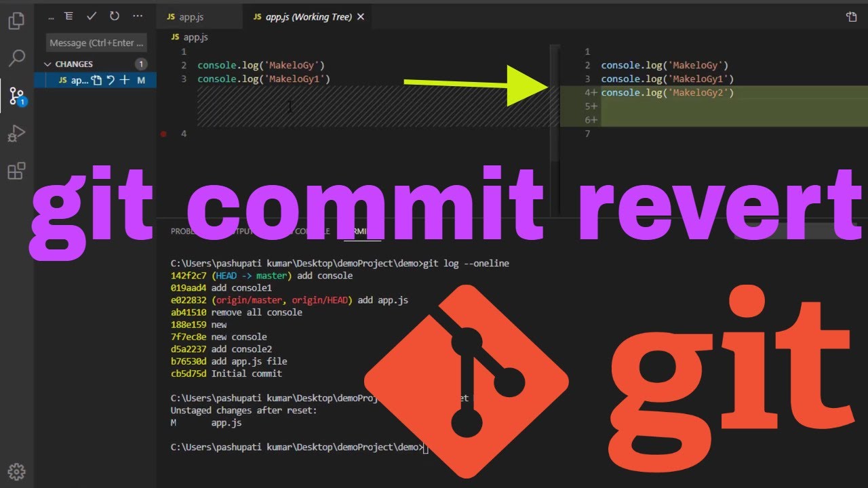The width and height of the screenshot is (868, 488).
Task: Open the Manage settings gear
Action: click(16, 472)
